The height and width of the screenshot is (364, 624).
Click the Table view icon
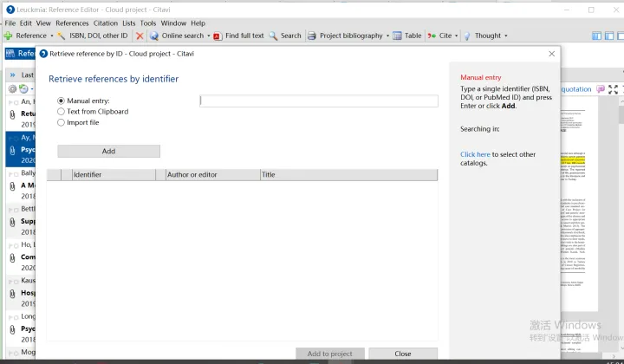[x=397, y=36]
